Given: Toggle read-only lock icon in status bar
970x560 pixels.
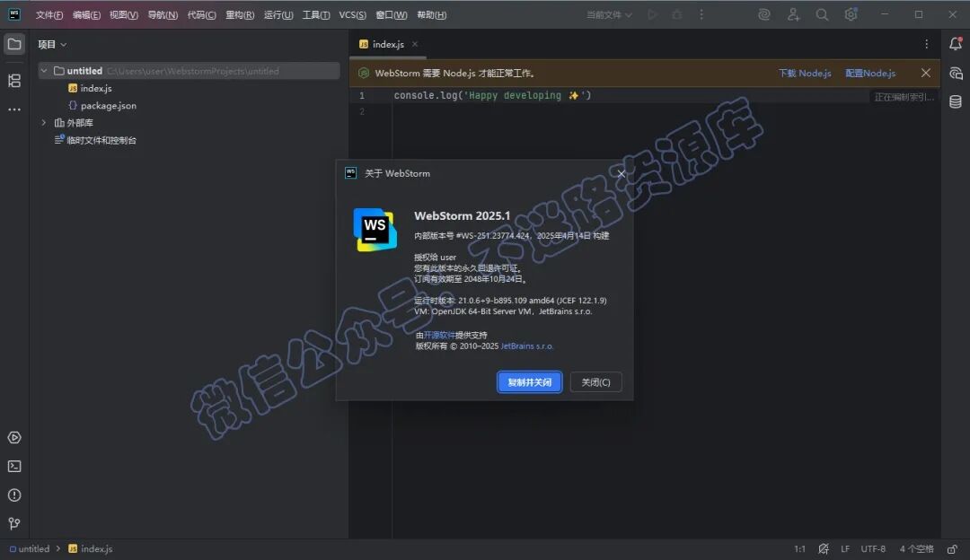Looking at the screenshot, I should pos(952,549).
